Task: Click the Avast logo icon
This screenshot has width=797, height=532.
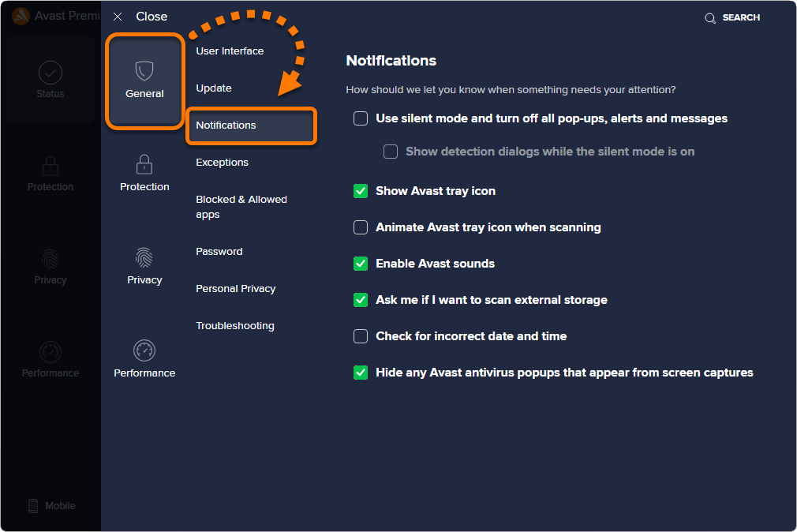Action: (21, 17)
